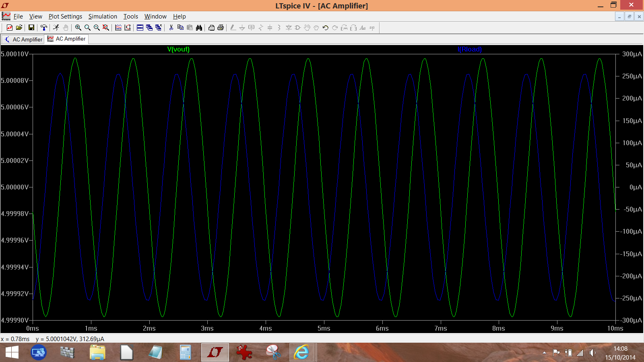Select the AC Amplifier waveform plot tab

click(x=66, y=39)
